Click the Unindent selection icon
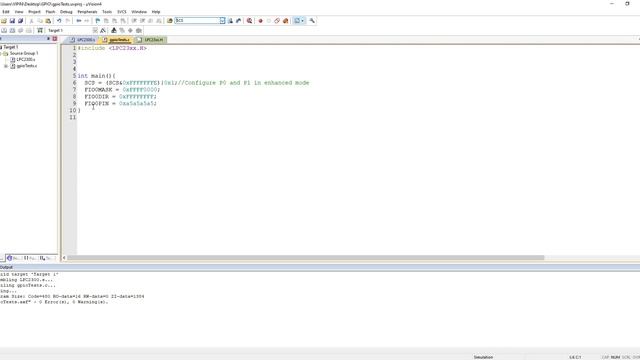Screen dimensions: 640x360 click(142, 21)
